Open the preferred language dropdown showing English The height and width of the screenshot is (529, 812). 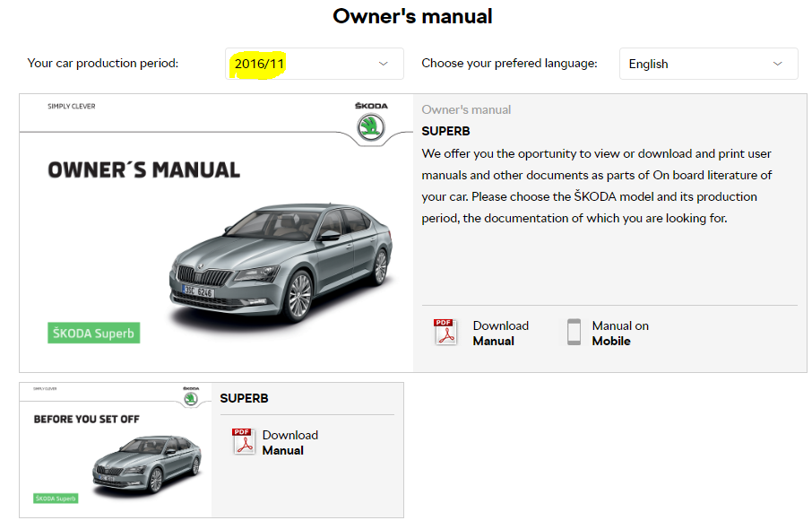[x=708, y=64]
